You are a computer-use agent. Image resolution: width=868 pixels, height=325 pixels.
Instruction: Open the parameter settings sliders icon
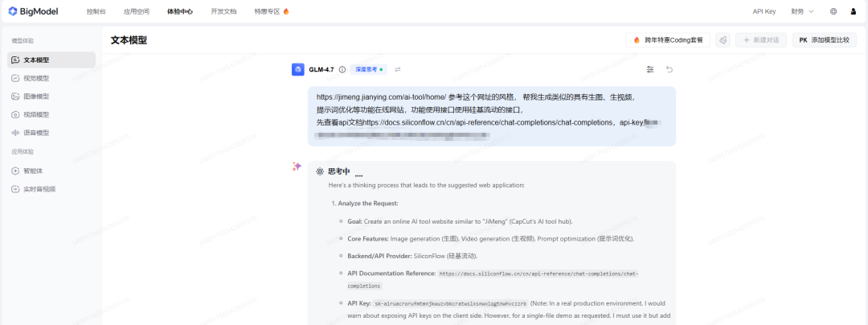[x=650, y=70]
